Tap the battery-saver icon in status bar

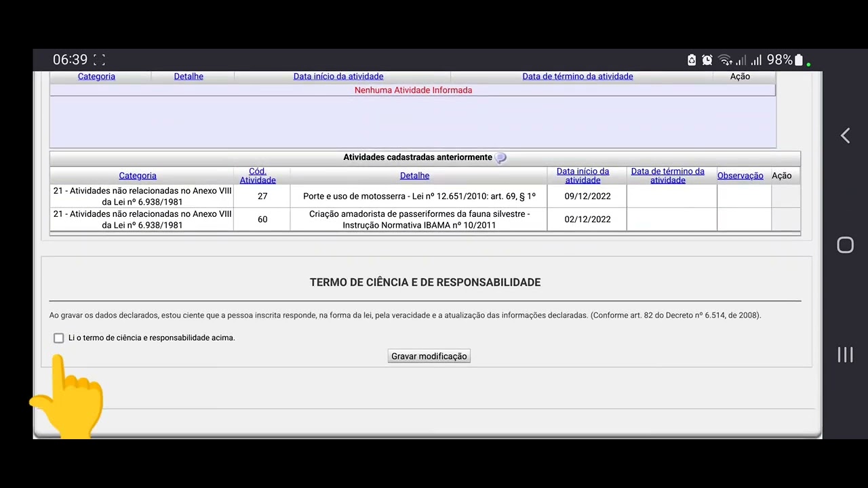click(692, 60)
